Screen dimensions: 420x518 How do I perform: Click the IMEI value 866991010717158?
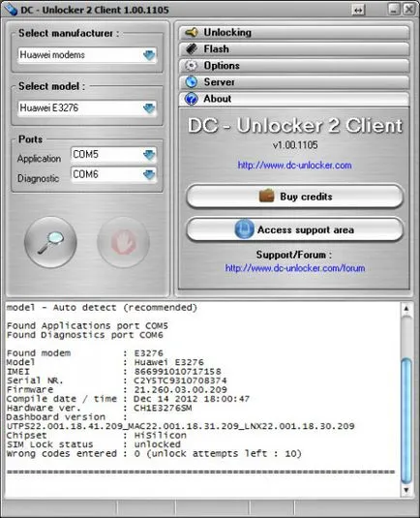point(178,372)
